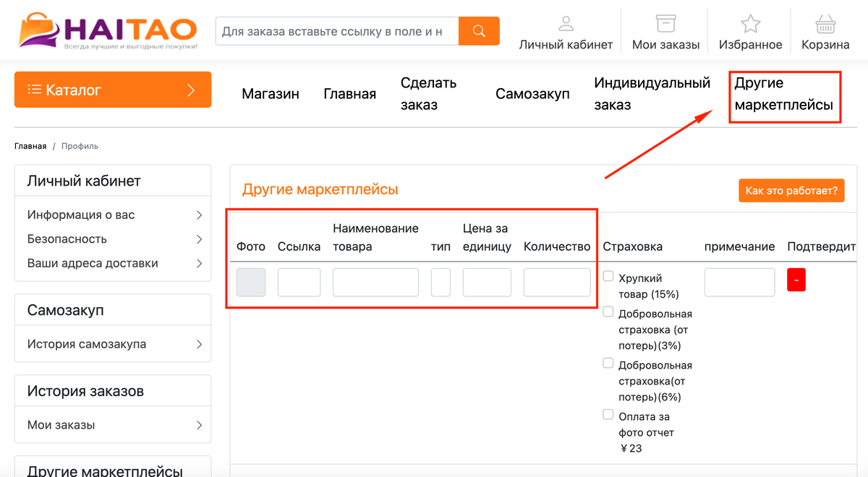
Task: Open Личный кабинет user icon
Action: [x=566, y=24]
